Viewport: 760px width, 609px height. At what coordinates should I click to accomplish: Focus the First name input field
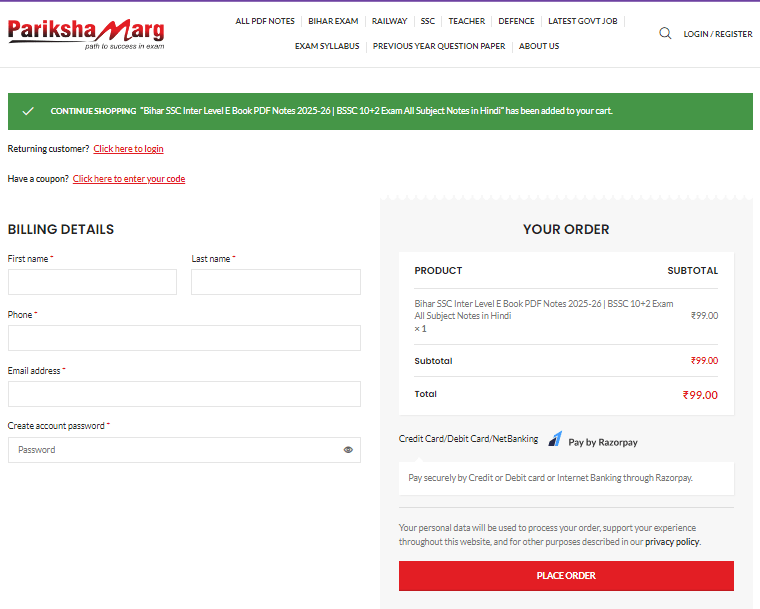click(x=92, y=282)
